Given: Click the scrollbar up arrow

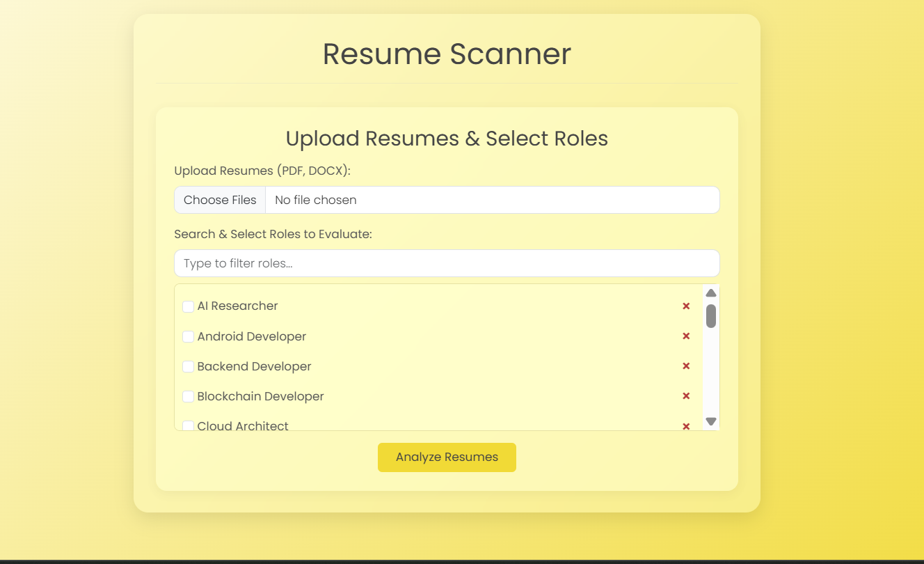Looking at the screenshot, I should 711,292.
